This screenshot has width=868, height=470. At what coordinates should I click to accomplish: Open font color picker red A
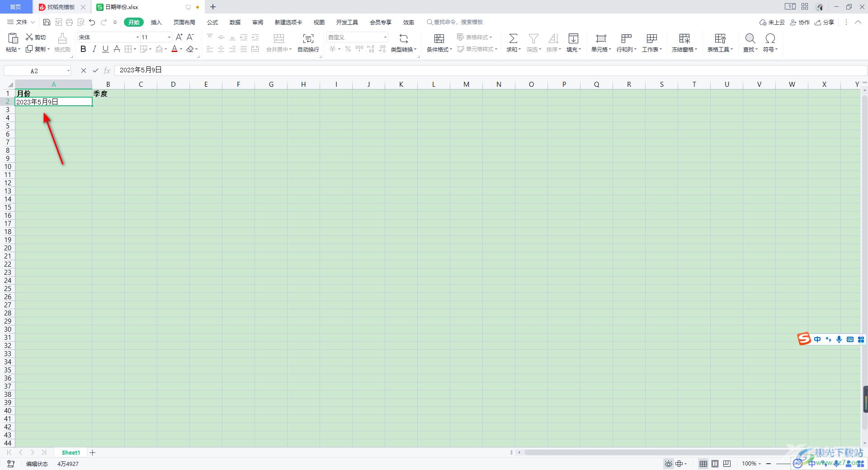pyautogui.click(x=175, y=49)
